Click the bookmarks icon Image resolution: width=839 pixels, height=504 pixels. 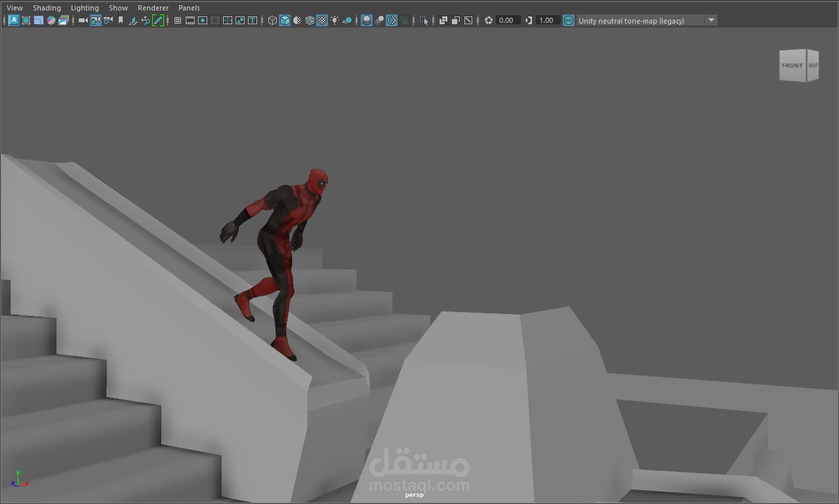tap(121, 20)
